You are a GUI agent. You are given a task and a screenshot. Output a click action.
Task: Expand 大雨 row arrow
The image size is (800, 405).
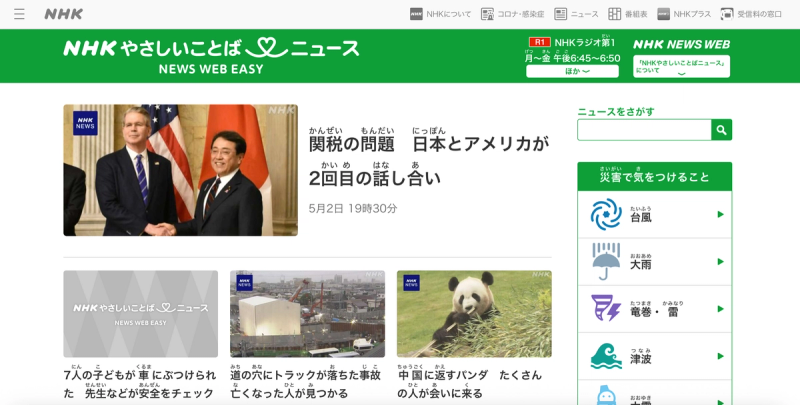[x=720, y=262]
